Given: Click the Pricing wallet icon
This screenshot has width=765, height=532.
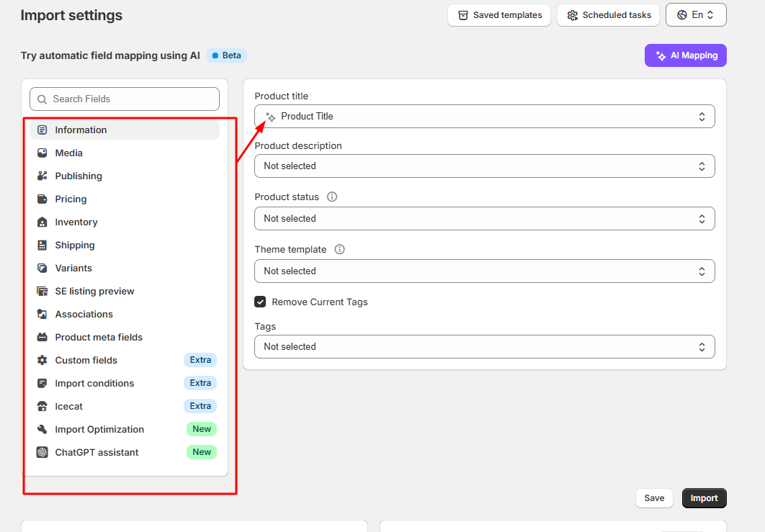Looking at the screenshot, I should pos(42,199).
